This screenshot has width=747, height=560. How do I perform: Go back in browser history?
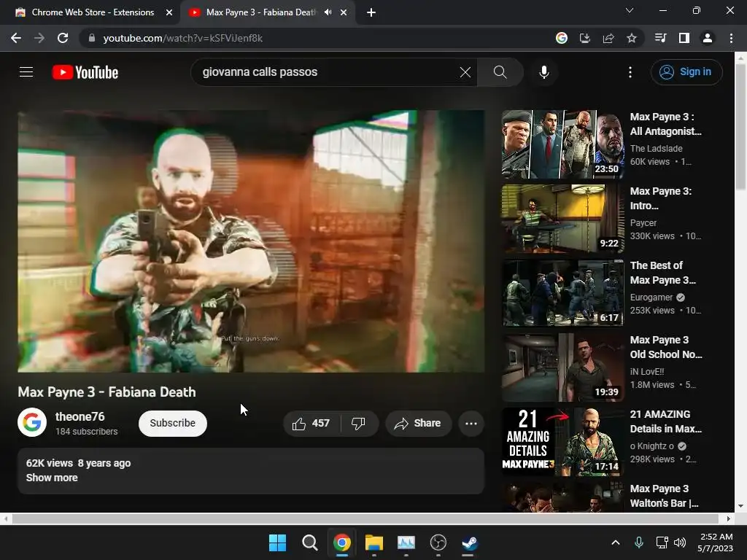pos(16,38)
